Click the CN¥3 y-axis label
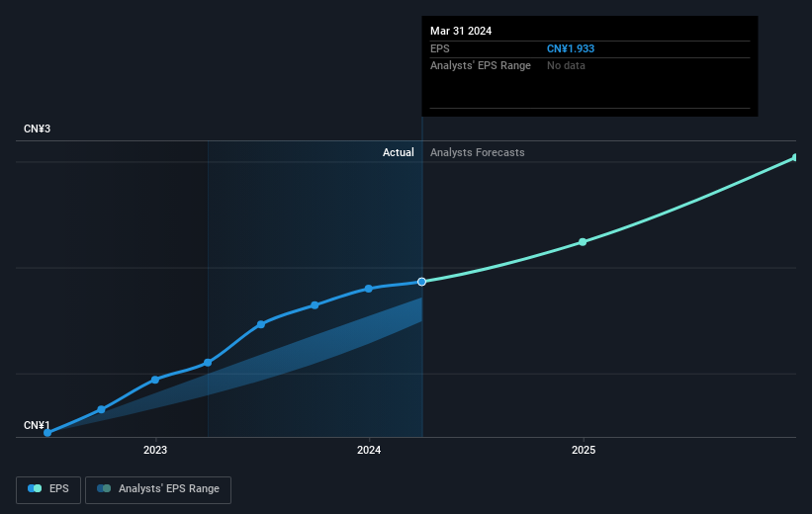812x514 pixels. click(x=37, y=128)
